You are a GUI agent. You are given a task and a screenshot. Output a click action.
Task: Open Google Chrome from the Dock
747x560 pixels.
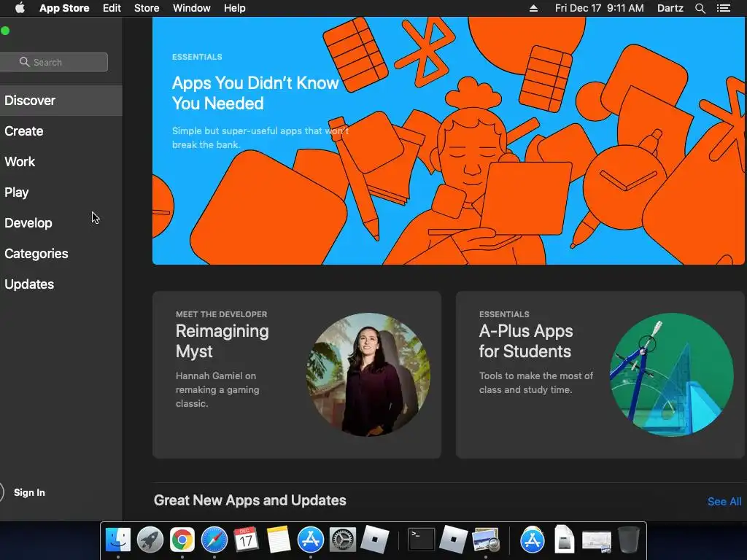(x=182, y=540)
